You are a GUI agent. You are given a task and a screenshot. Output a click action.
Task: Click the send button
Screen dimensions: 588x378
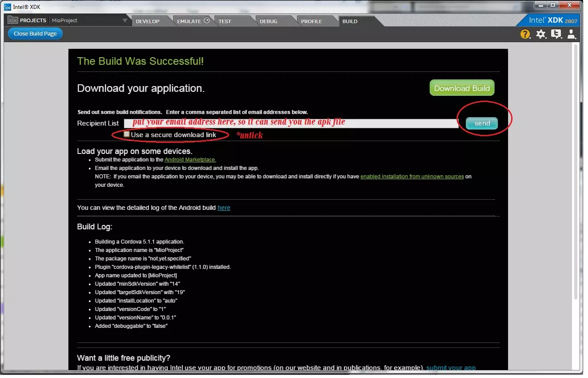(x=482, y=123)
